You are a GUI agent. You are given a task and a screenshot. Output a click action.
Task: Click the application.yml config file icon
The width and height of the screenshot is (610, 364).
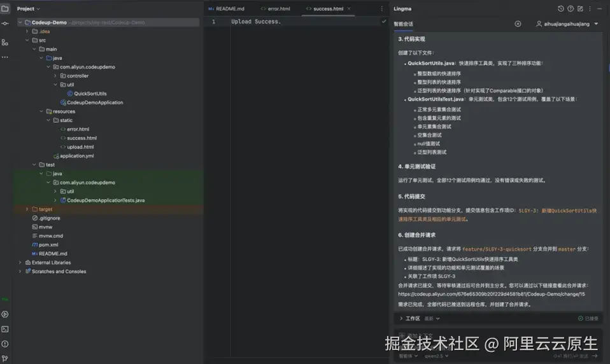click(56, 156)
